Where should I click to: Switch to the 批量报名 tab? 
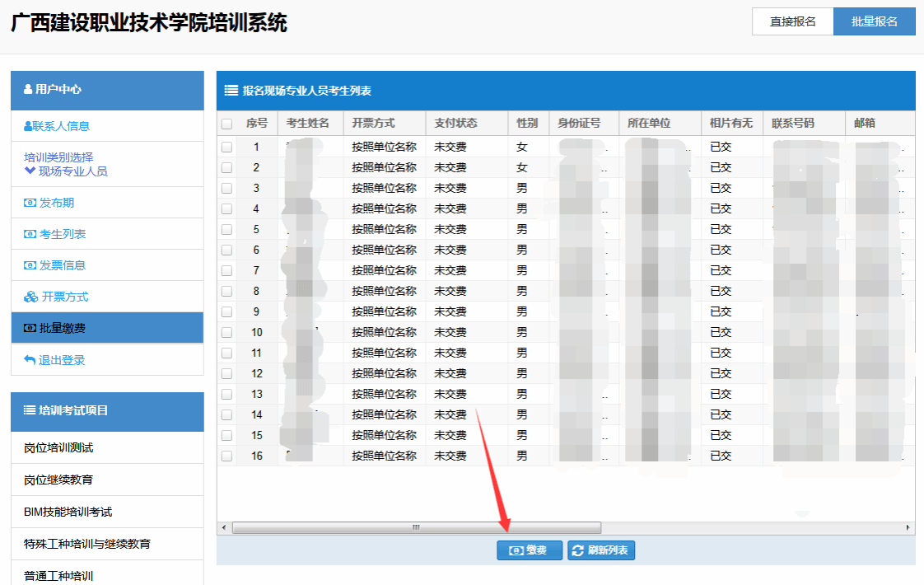tap(874, 21)
